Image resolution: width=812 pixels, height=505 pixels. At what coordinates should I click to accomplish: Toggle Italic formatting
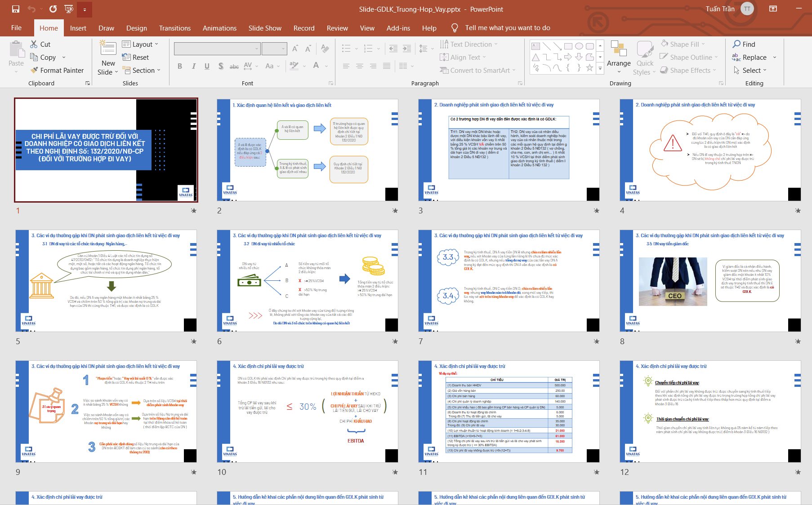(x=193, y=66)
